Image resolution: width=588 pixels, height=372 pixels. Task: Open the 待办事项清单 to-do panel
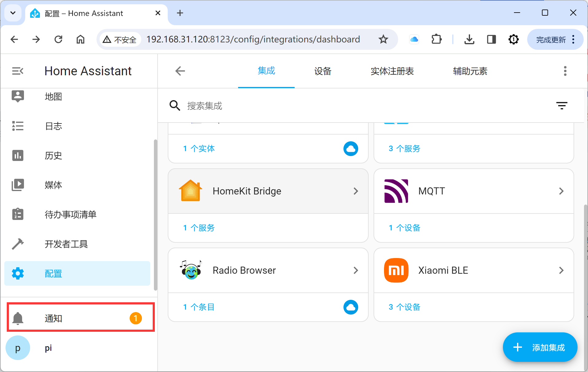pyautogui.click(x=77, y=214)
